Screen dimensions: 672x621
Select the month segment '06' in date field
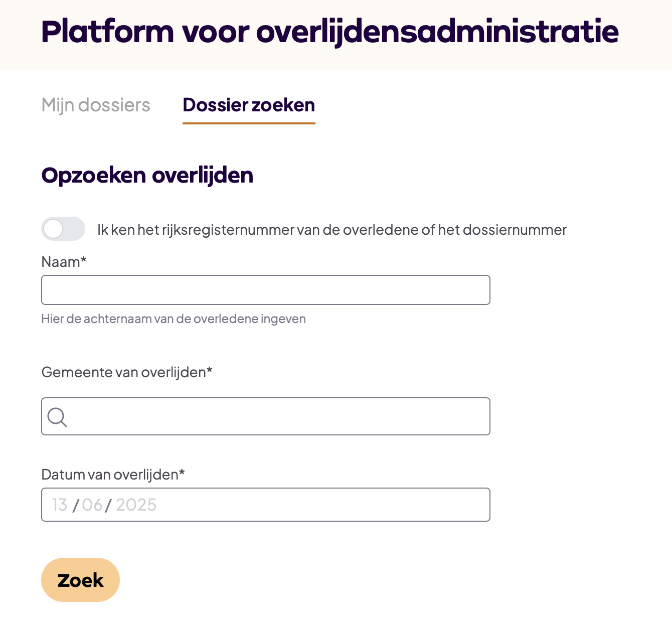[x=92, y=505]
